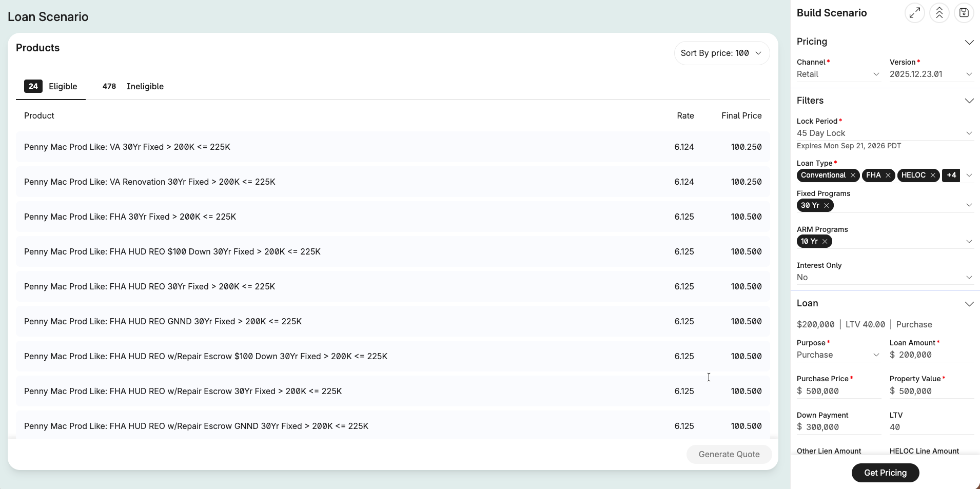
Task: Select FHA HUD REO GNND 30Yr Fixed row
Action: [x=393, y=321]
